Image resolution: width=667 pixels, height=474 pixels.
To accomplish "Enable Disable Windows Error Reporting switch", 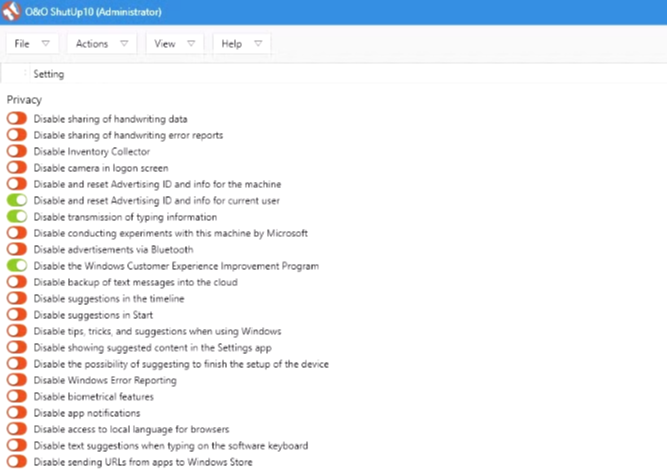I will click(17, 381).
